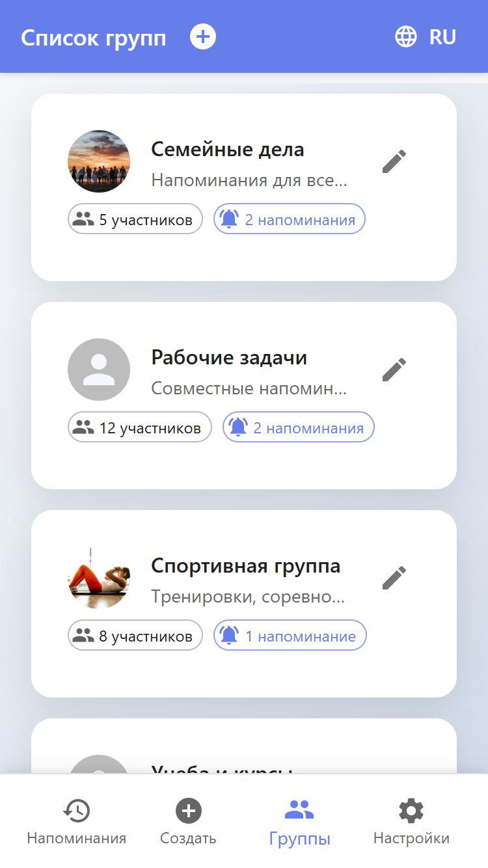
Task: Click the Семейные дела sunset avatar
Action: (99, 161)
